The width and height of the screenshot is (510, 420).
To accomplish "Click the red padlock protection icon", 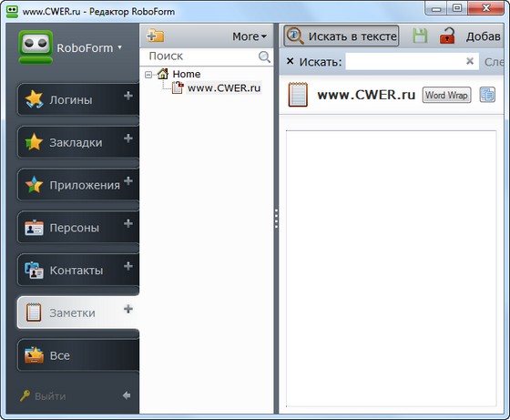I will [447, 36].
